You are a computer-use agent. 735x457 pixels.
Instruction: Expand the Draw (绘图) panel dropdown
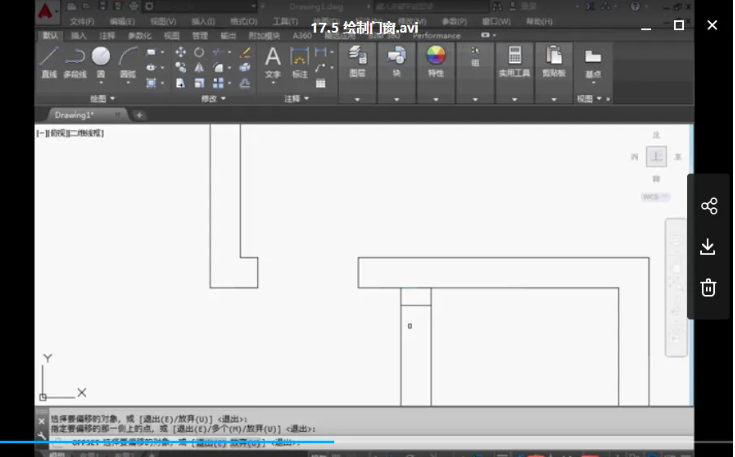point(102,98)
